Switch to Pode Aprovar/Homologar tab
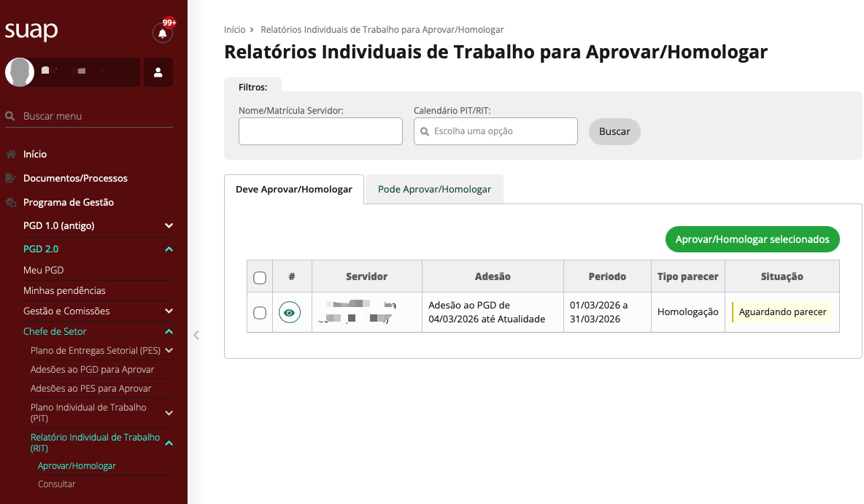Image resolution: width=864 pixels, height=504 pixels. pyautogui.click(x=434, y=189)
